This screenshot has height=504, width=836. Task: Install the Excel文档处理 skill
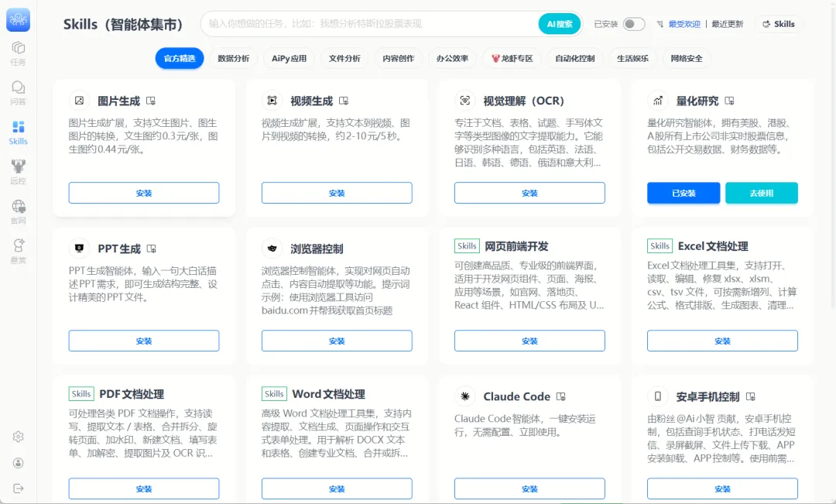coord(722,341)
